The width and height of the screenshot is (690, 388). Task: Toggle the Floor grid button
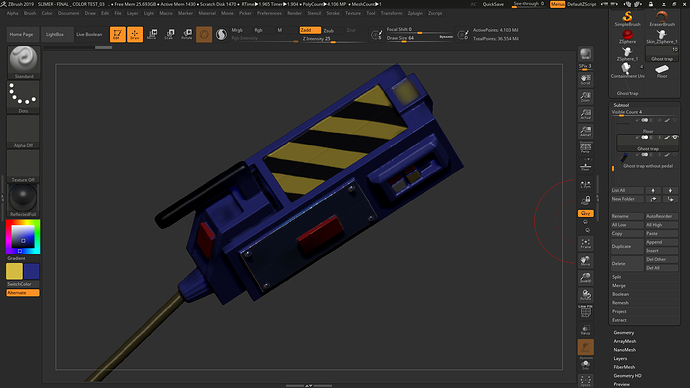(x=585, y=166)
